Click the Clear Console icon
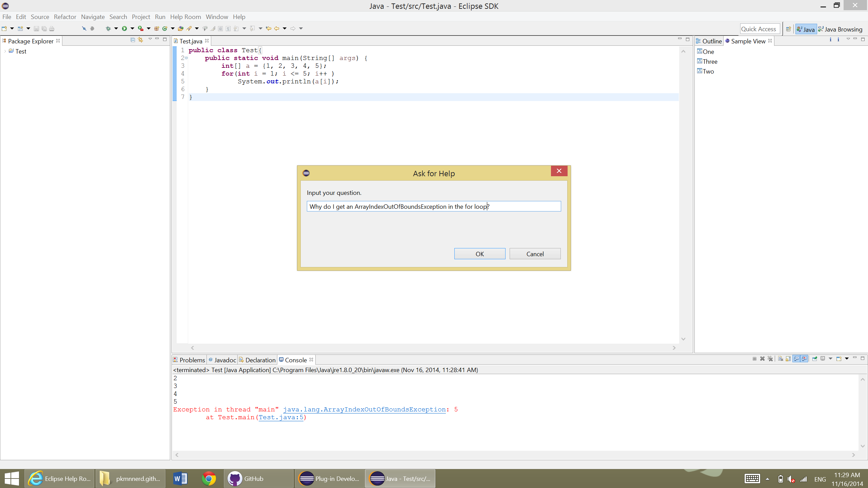 [x=780, y=359]
